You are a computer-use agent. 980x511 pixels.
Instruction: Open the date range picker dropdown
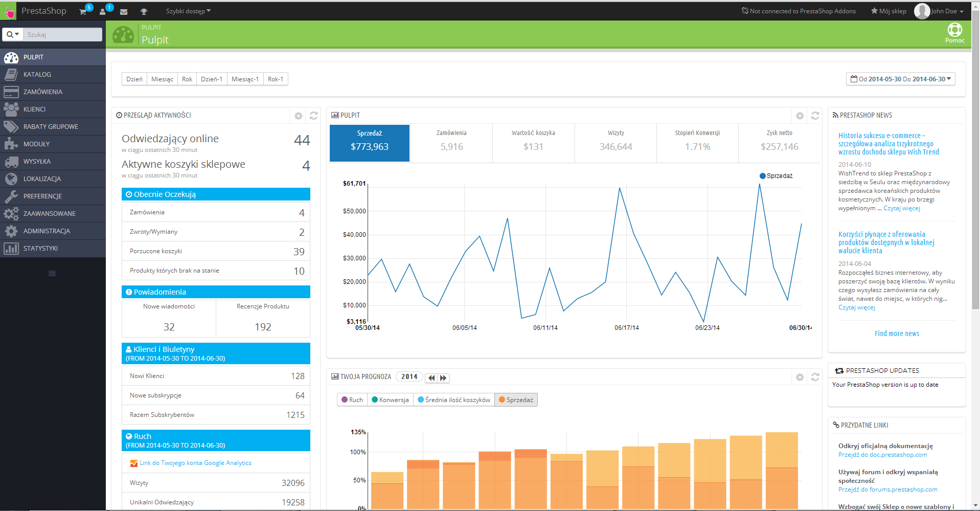[x=900, y=79]
